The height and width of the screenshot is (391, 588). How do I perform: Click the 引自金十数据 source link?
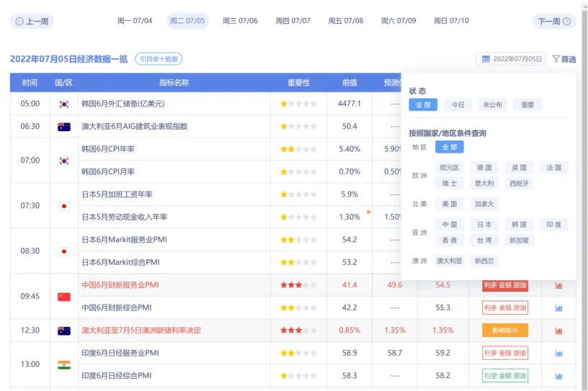(x=159, y=59)
